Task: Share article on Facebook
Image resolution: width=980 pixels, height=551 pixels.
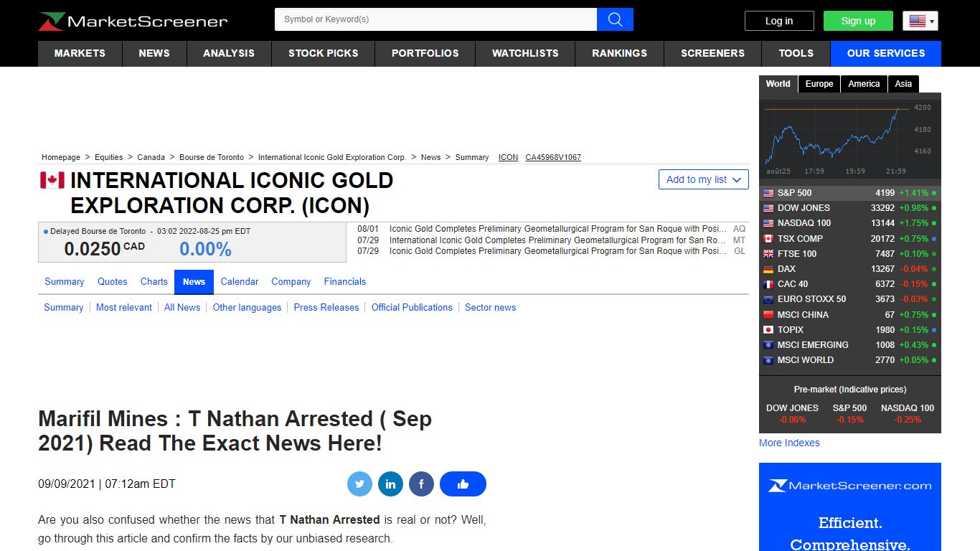Action: (421, 484)
